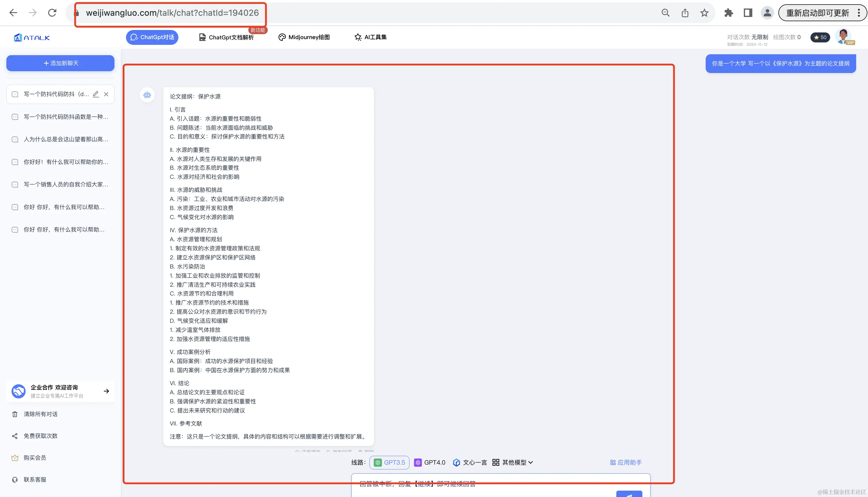Click the edit pencil icon on first chat
Image resolution: width=868 pixels, height=497 pixels.
click(x=96, y=94)
